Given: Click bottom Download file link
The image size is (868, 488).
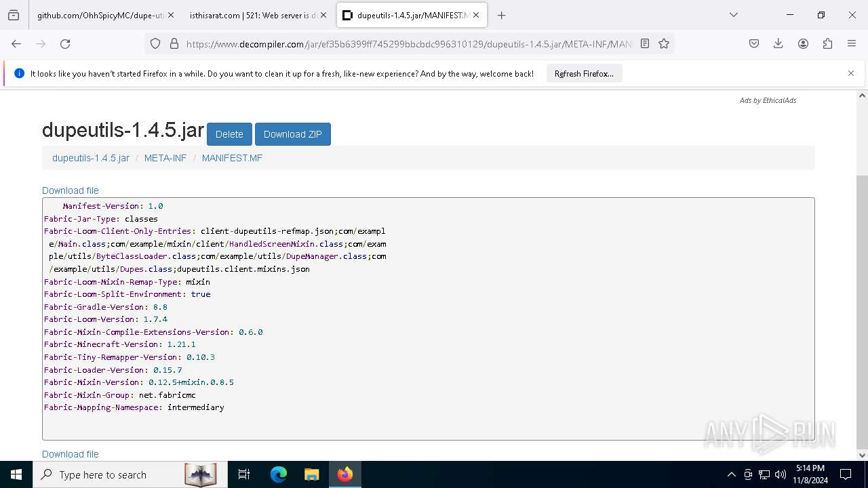Looking at the screenshot, I should click(x=71, y=454).
